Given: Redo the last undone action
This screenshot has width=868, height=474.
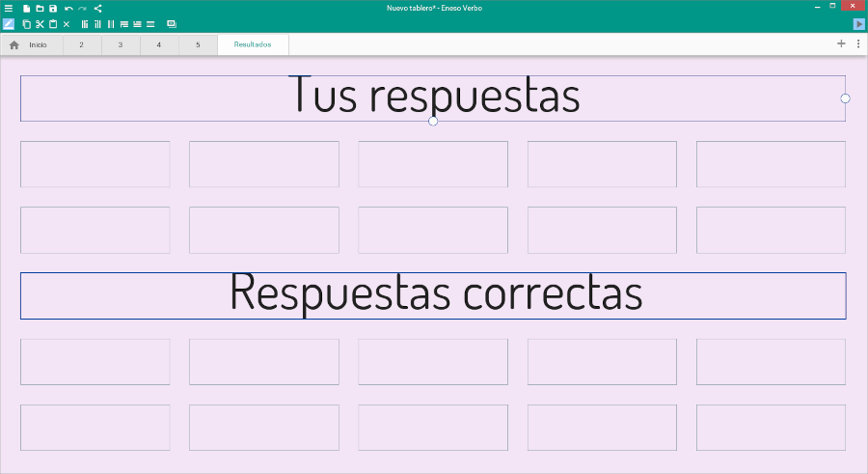Looking at the screenshot, I should tap(83, 9).
